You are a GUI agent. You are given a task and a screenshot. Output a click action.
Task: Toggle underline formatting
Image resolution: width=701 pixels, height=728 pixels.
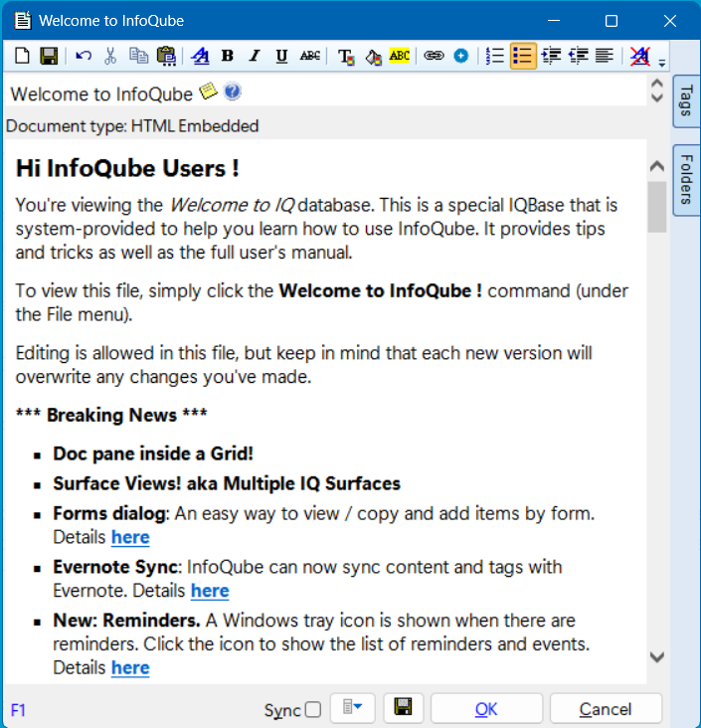(x=281, y=56)
